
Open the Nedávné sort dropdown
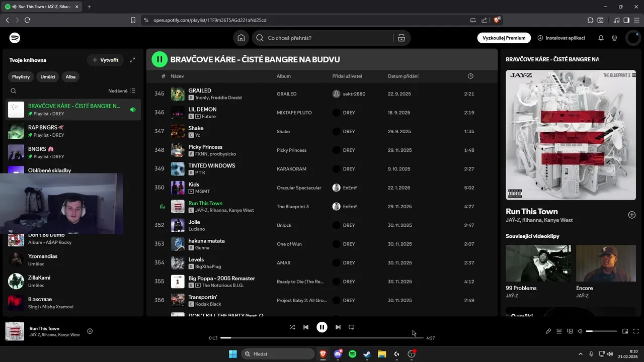coord(122,91)
